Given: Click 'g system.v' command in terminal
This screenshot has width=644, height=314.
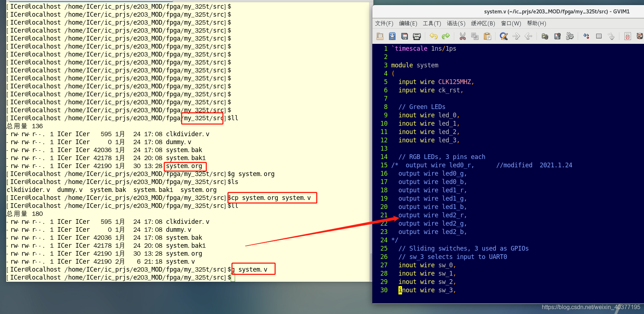Looking at the screenshot, I should click(249, 269).
